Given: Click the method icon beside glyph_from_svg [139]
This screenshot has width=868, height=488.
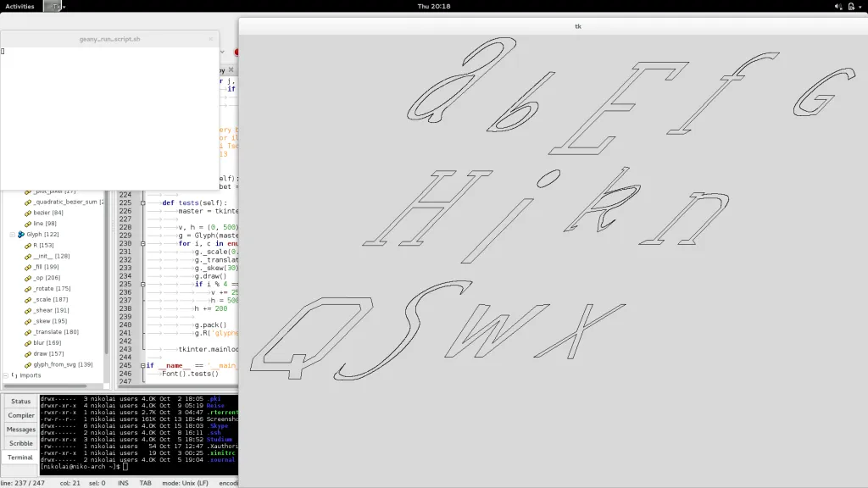Looking at the screenshot, I should pyautogui.click(x=28, y=364).
